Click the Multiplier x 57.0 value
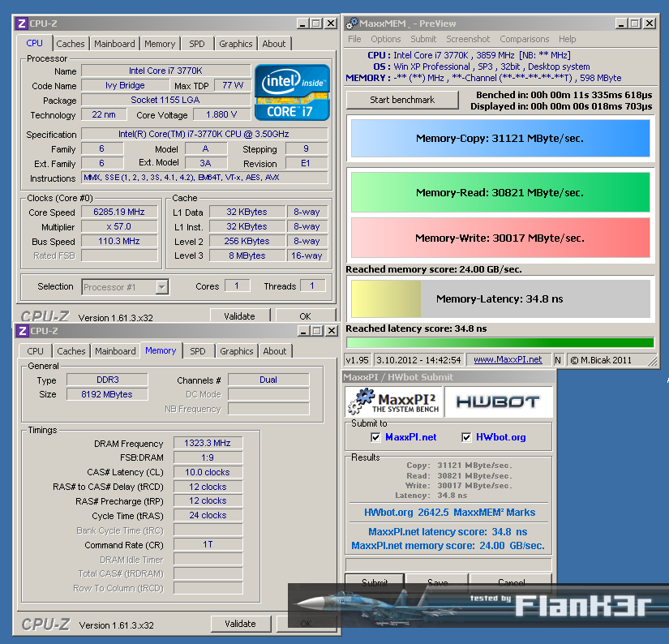The image size is (669, 644). point(119,226)
